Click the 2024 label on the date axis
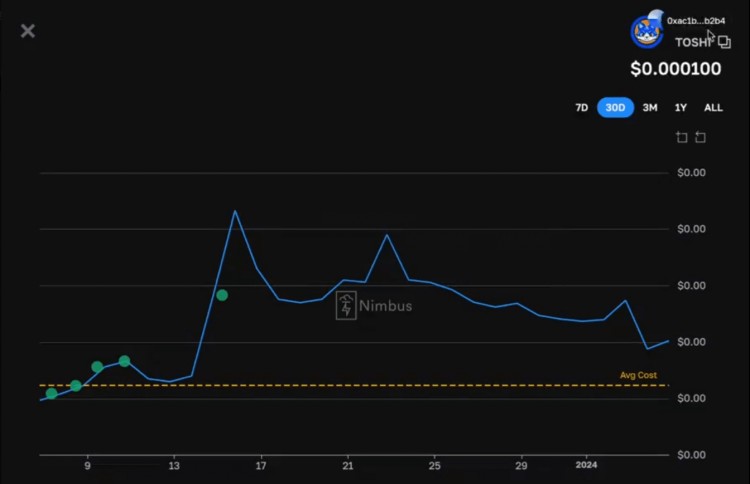750x484 pixels. (588, 466)
